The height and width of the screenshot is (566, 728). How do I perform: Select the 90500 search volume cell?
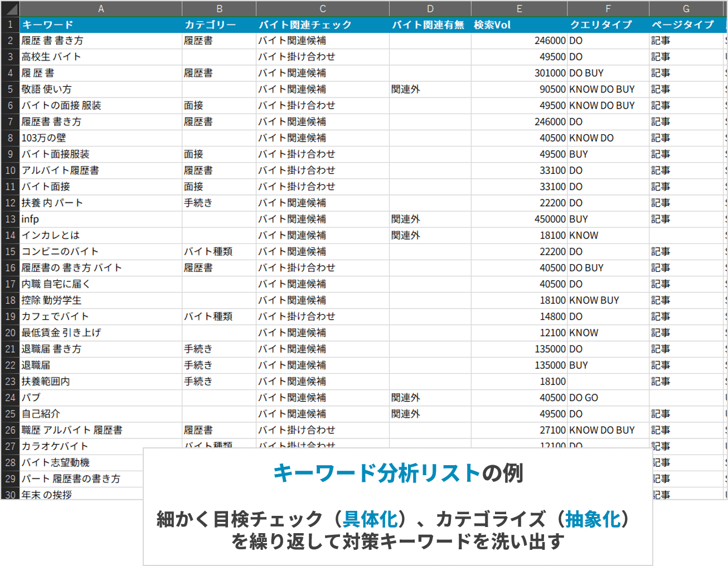point(520,89)
